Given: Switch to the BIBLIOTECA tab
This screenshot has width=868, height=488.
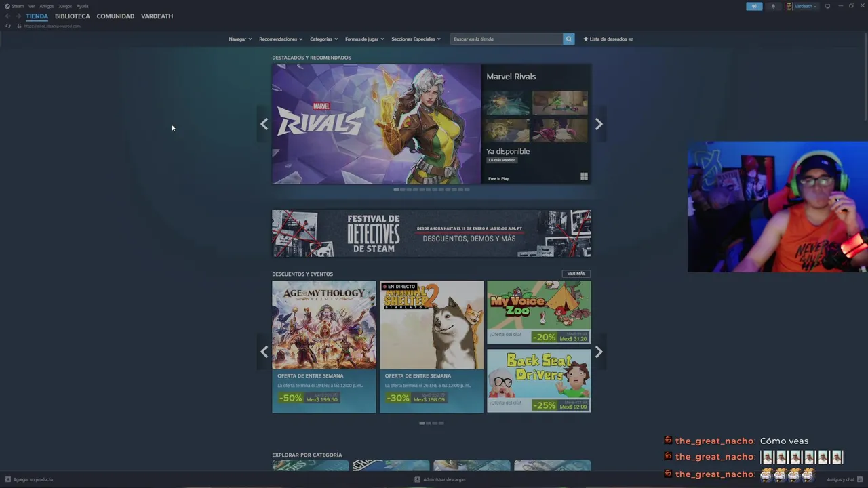Looking at the screenshot, I should point(73,16).
